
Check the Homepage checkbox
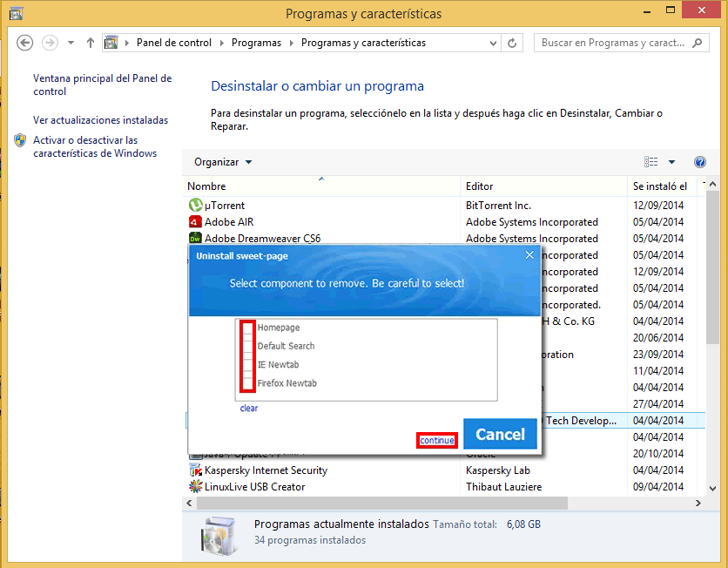tap(247, 328)
